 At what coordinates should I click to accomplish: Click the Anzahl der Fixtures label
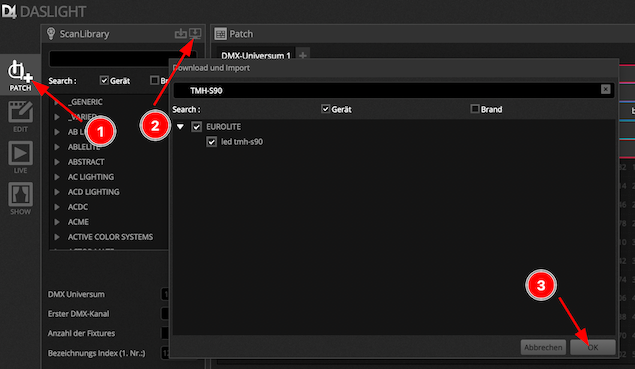click(x=81, y=333)
